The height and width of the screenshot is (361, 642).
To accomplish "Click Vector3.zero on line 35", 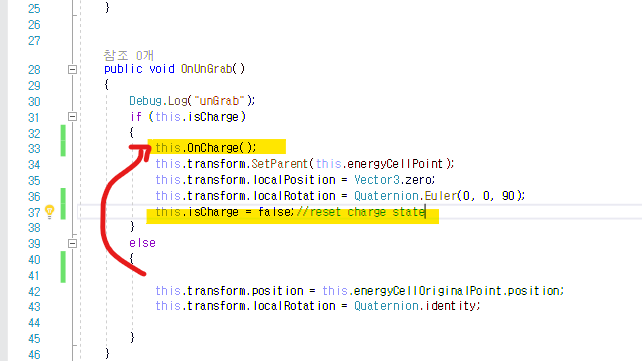I will pyautogui.click(x=394, y=180).
